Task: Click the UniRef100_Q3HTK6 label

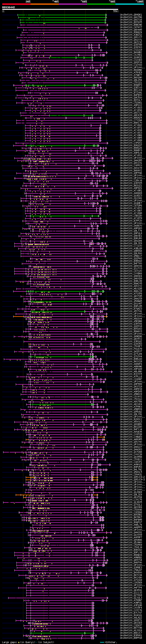Action: 131,324
